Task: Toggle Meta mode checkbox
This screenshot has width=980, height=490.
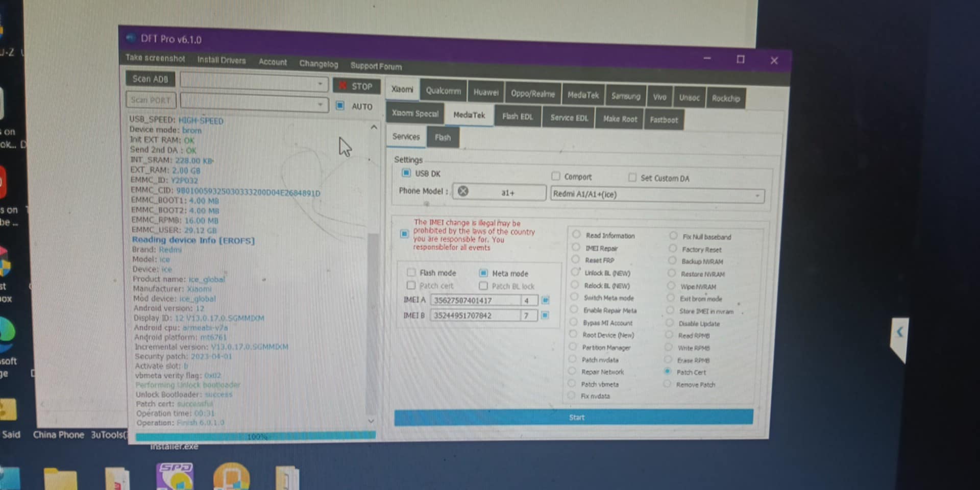Action: (483, 273)
